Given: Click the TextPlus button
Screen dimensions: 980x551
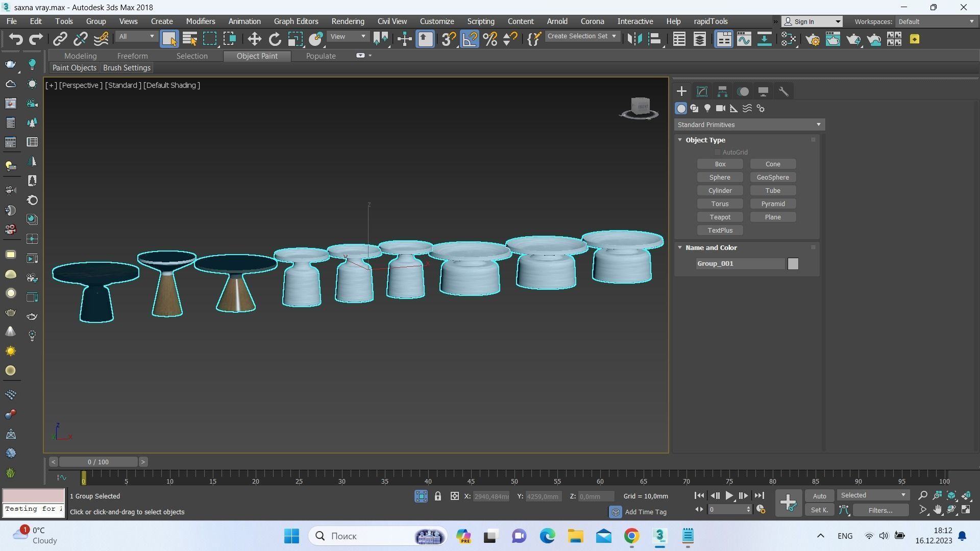Looking at the screenshot, I should [720, 231].
